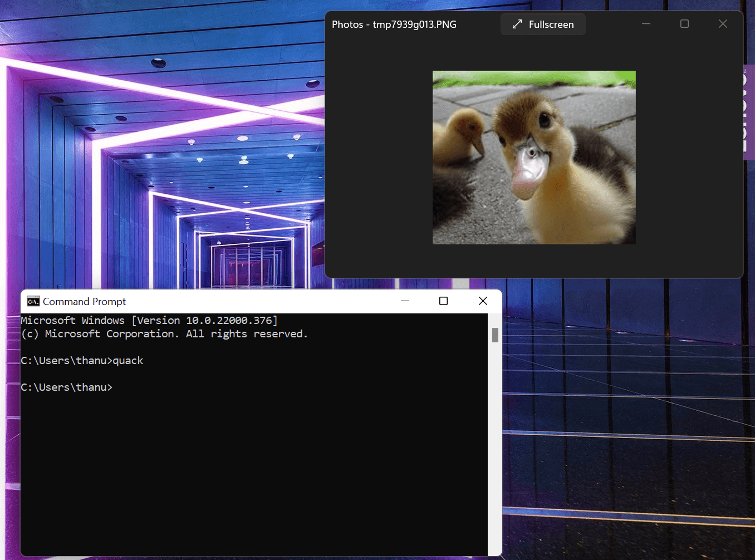Image resolution: width=755 pixels, height=560 pixels.
Task: Click the blank black area of terminal
Action: click(x=251, y=473)
